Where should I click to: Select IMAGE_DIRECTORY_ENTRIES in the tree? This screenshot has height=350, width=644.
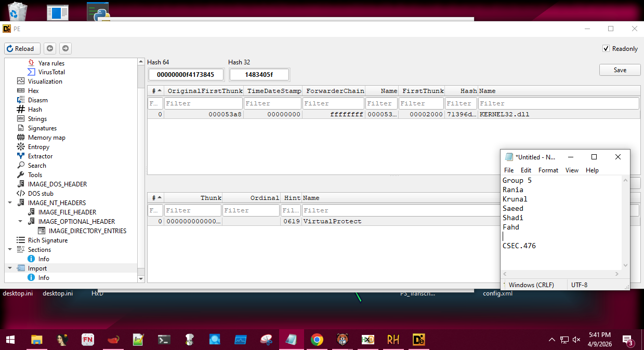click(x=87, y=231)
